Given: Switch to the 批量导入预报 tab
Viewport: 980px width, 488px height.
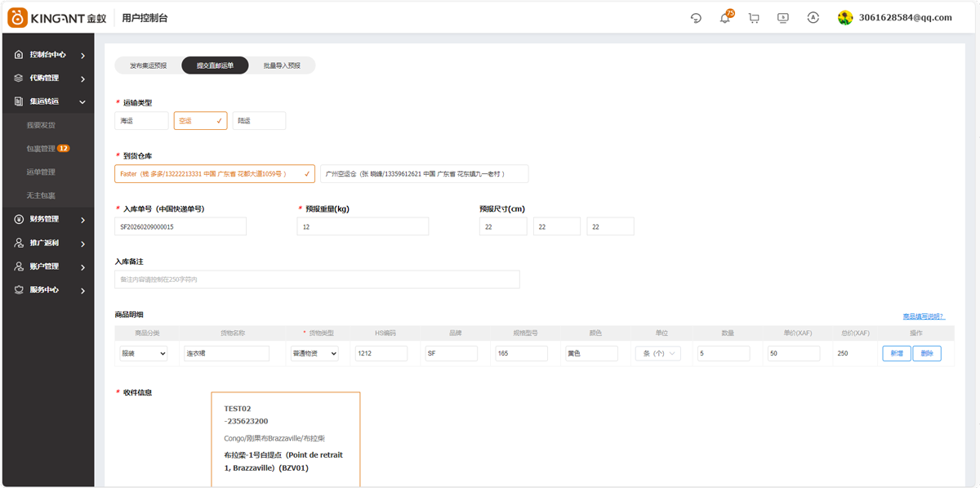Looking at the screenshot, I should [281, 65].
